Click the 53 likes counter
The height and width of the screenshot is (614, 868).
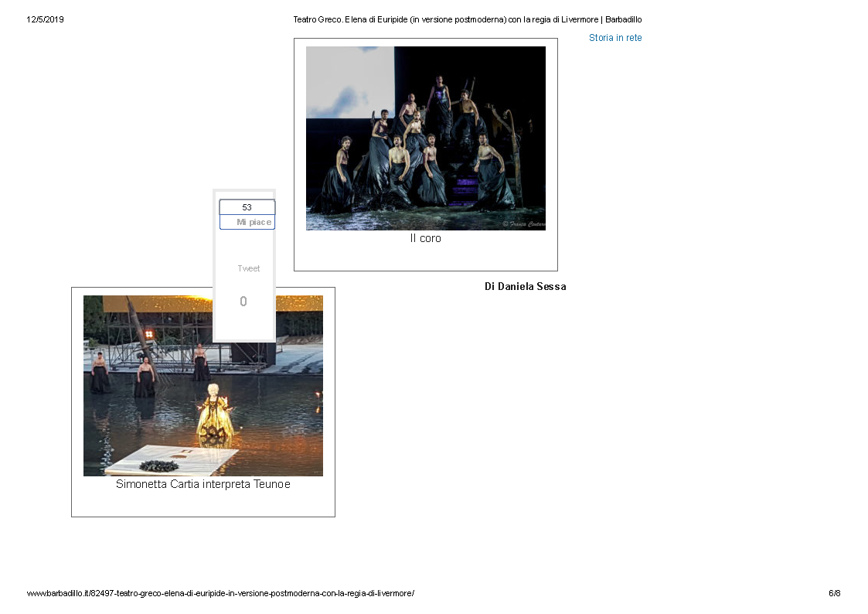coord(247,207)
